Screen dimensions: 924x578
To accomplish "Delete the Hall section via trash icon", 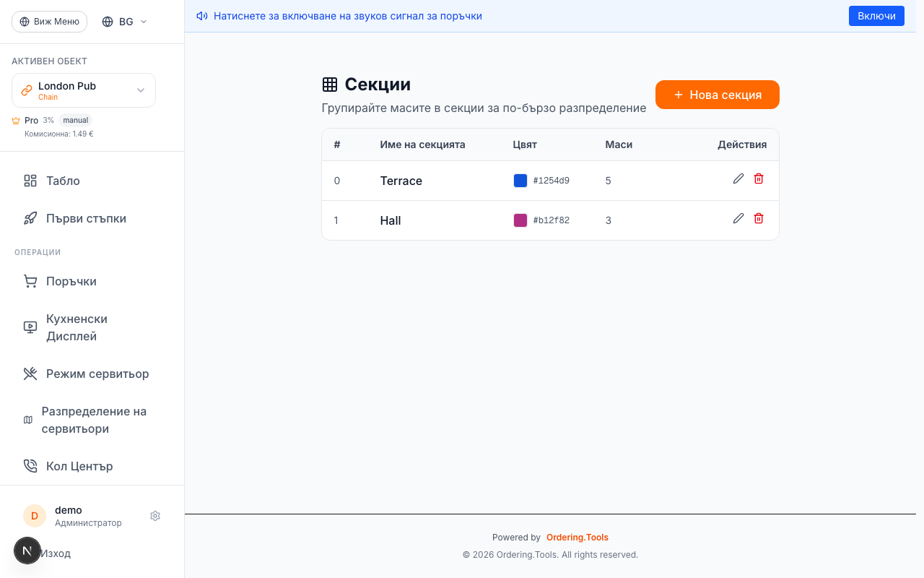I will pyautogui.click(x=759, y=219).
